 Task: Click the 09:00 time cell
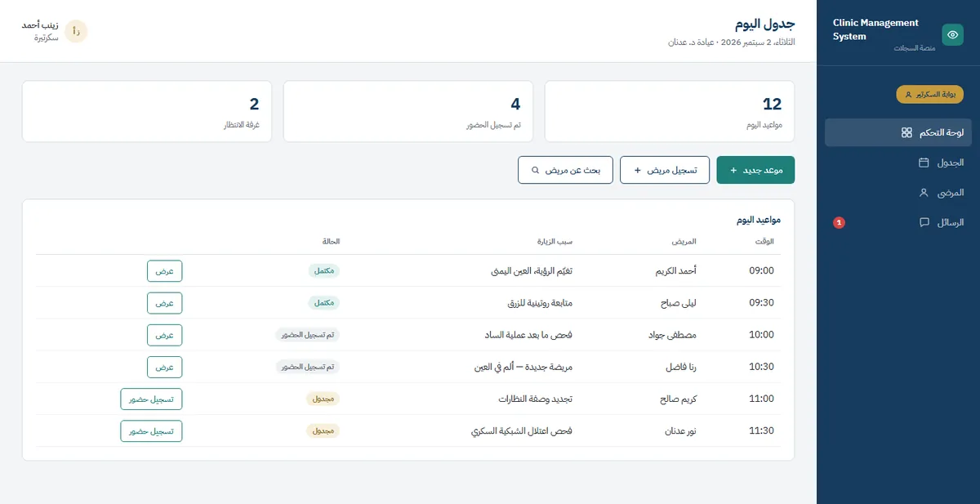761,270
